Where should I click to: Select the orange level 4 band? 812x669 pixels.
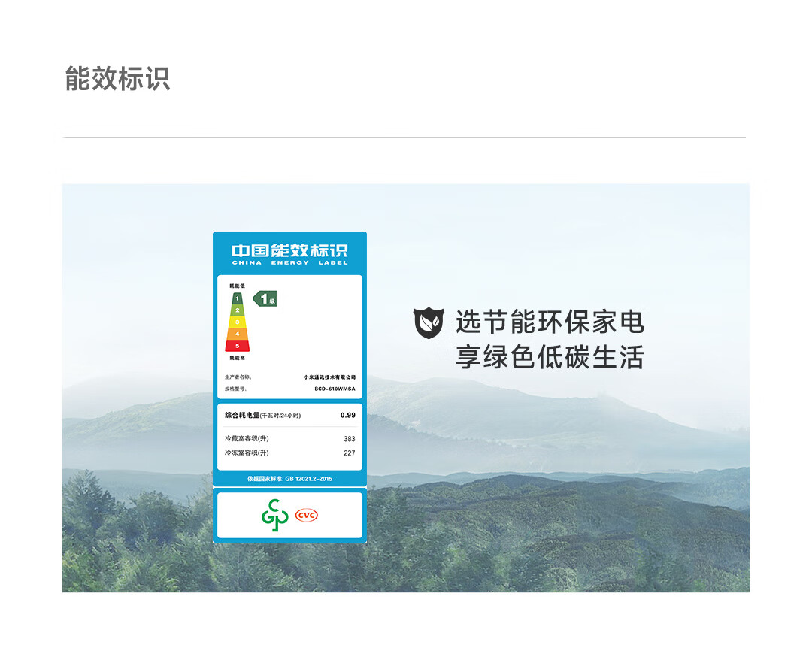237,333
